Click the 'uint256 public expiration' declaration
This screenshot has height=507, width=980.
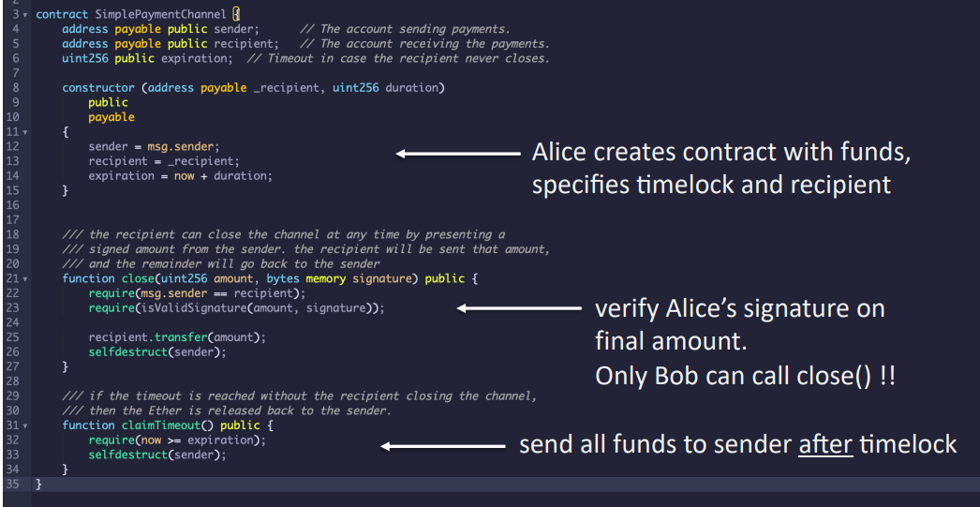(x=147, y=59)
